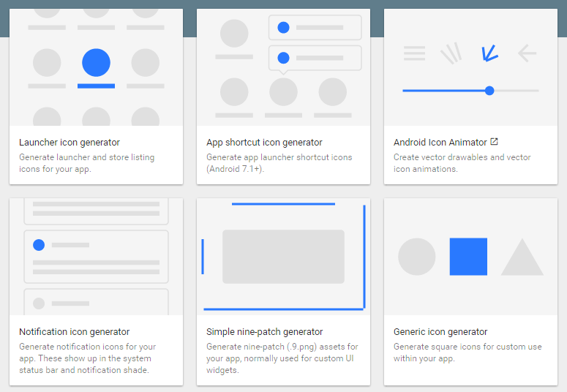Open the Android Icon Animator title

pos(440,143)
